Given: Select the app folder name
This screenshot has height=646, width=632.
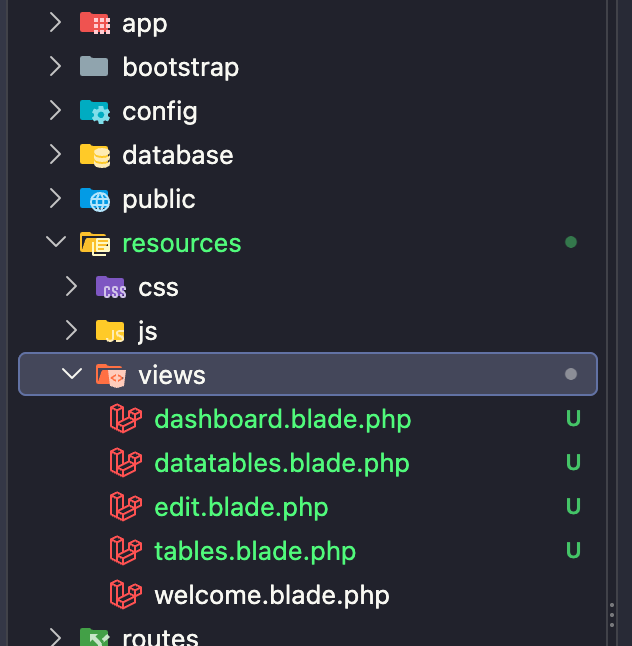Looking at the screenshot, I should [145, 24].
